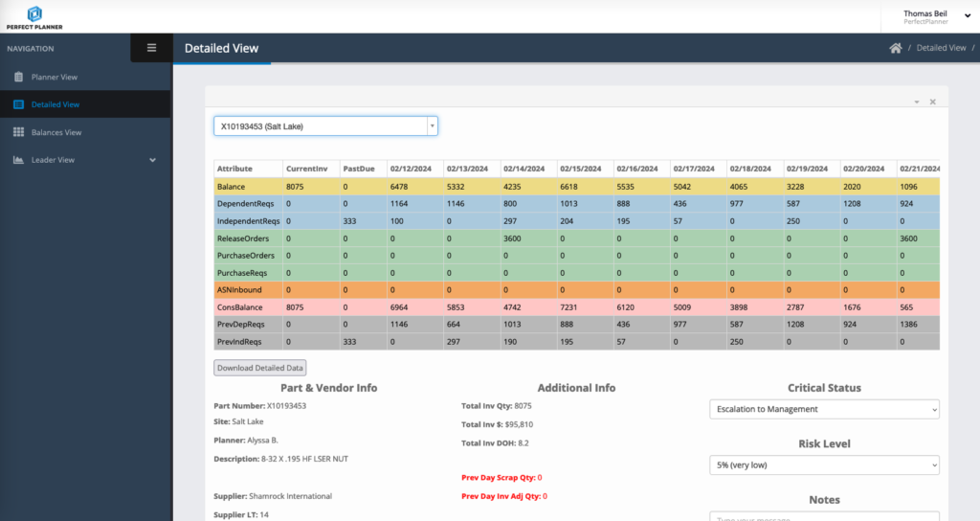Click the Balances View grid icon
Image resolution: width=980 pixels, height=521 pixels.
(x=18, y=132)
